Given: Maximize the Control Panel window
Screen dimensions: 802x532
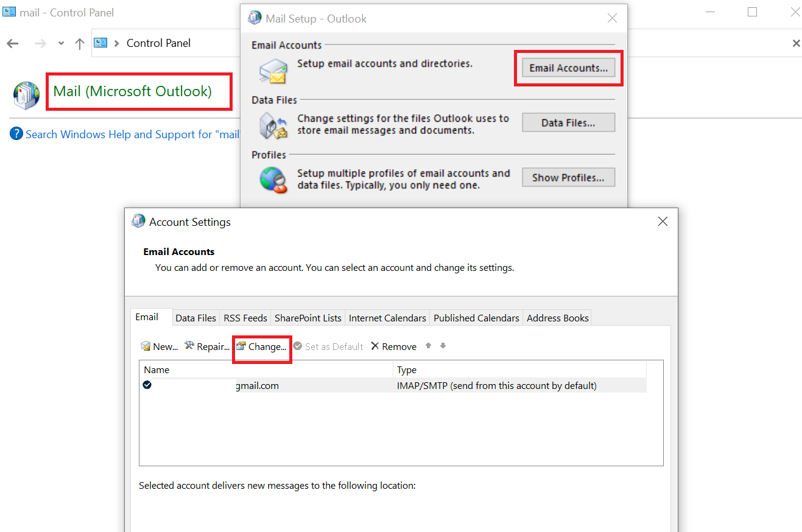Looking at the screenshot, I should tap(753, 12).
